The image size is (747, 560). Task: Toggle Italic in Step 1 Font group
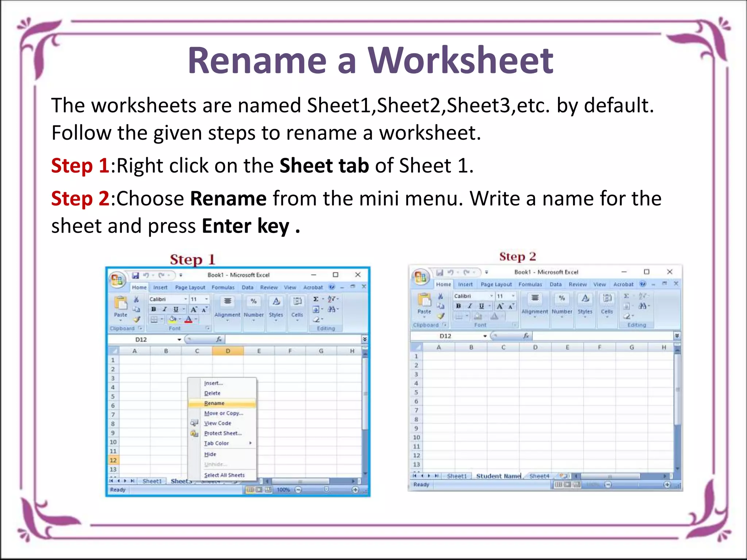[x=165, y=309]
